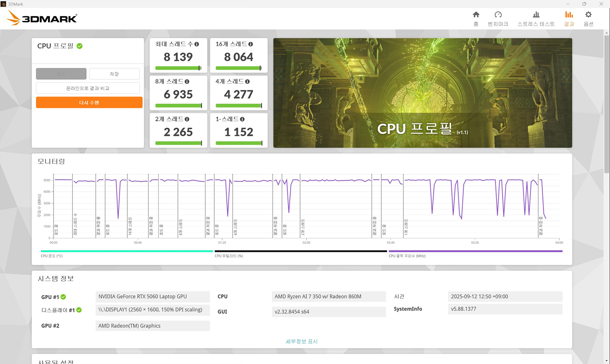Click the 16 threads score 8 064

pyautogui.click(x=239, y=57)
